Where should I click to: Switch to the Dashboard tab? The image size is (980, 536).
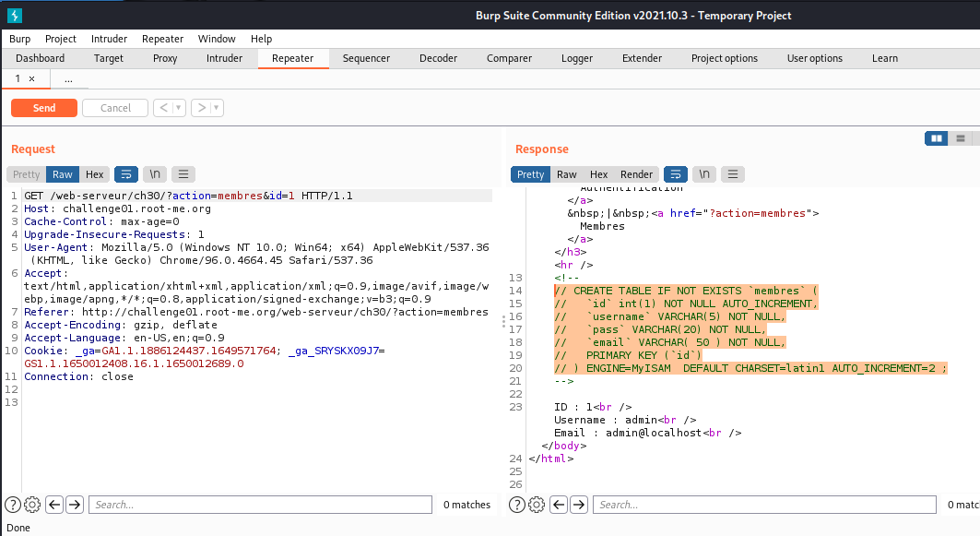(40, 58)
